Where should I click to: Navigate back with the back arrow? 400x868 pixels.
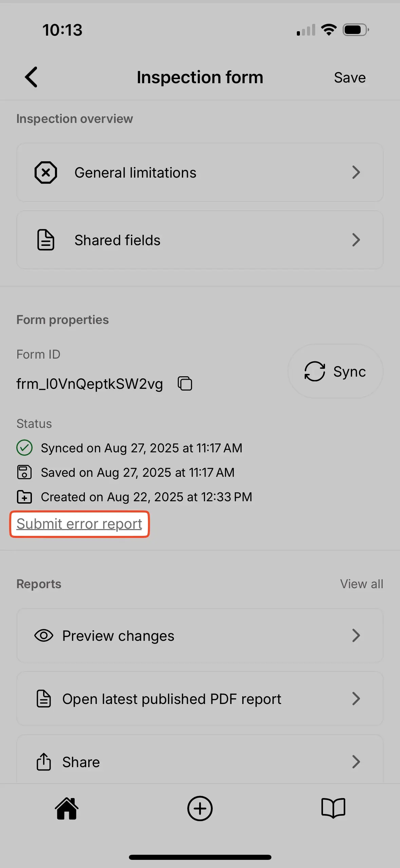pos(31,77)
